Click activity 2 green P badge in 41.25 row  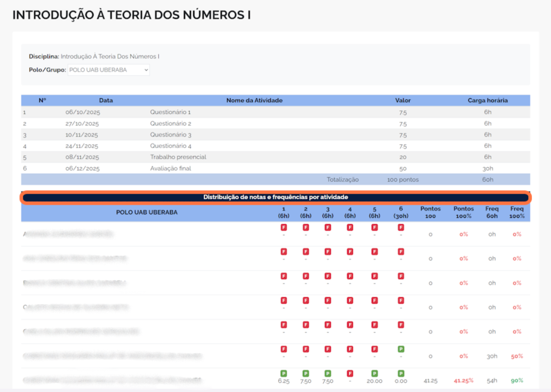306,373
